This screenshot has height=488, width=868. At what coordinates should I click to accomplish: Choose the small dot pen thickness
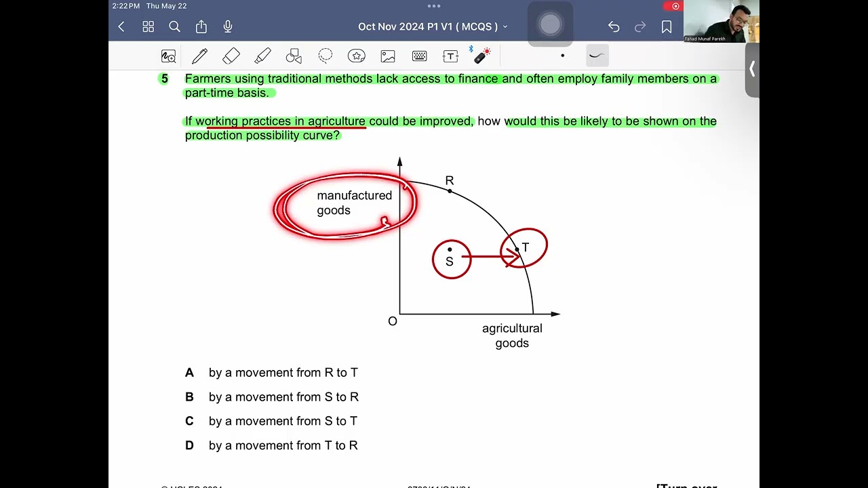[x=562, y=56]
